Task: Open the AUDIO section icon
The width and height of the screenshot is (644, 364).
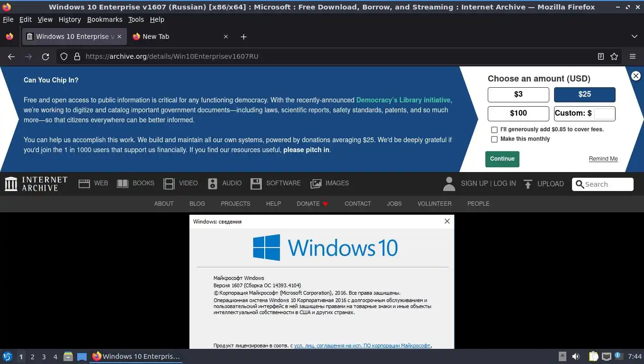Action: [x=213, y=184]
